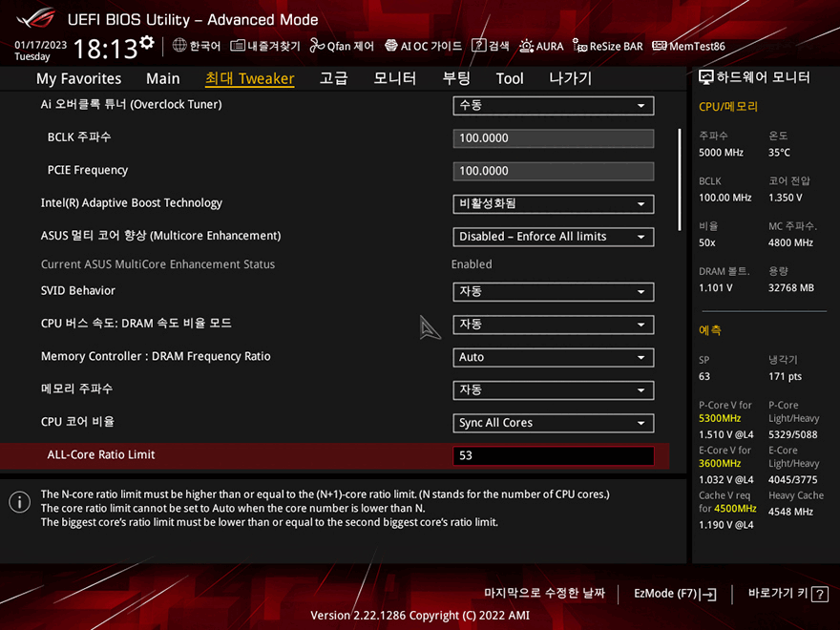The width and height of the screenshot is (840, 630).
Task: Toggle ReSize BAR icon
Action: [579, 46]
